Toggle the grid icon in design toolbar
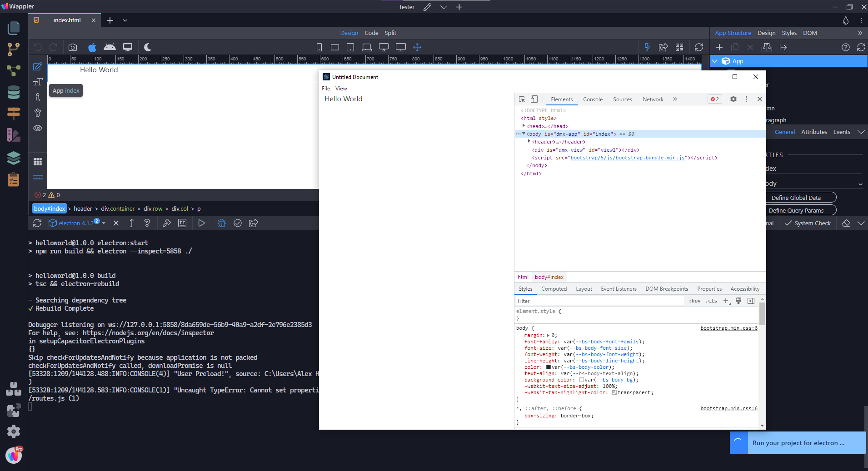This screenshot has width=868, height=471. [38, 162]
